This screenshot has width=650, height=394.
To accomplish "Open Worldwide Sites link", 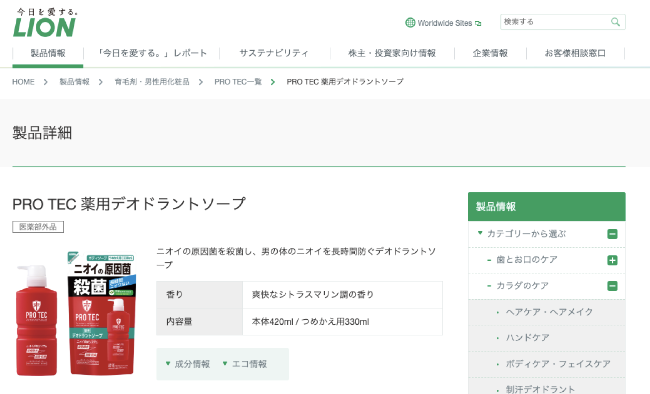I will click(444, 23).
